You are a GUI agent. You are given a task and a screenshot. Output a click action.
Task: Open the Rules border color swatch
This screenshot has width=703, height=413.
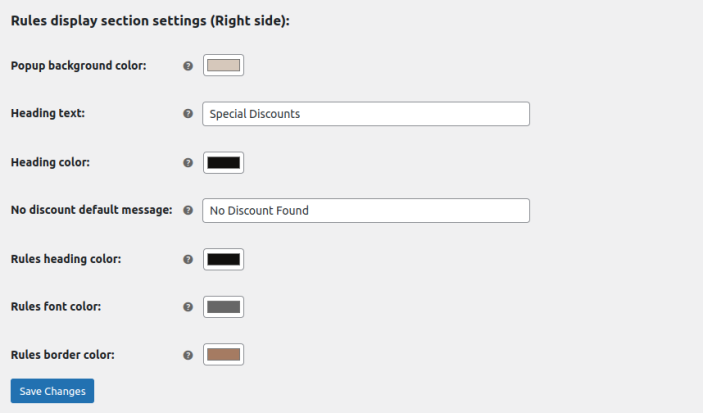click(x=223, y=355)
